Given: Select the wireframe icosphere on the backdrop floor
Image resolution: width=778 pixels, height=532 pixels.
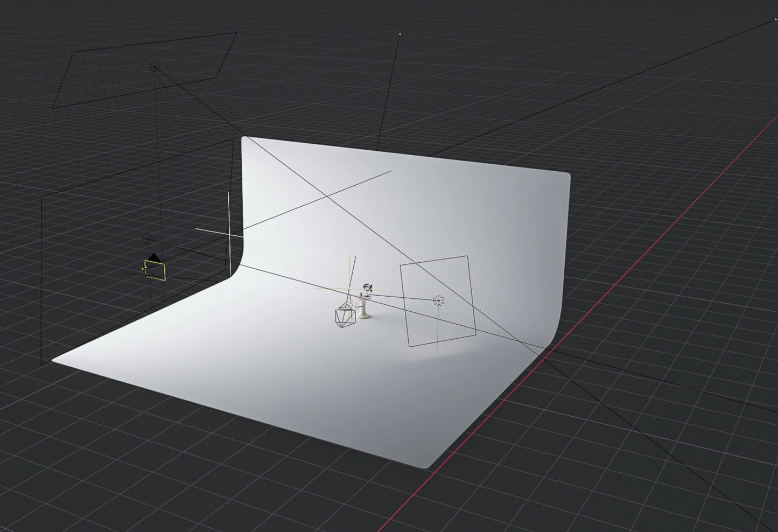Looking at the screenshot, I should (x=345, y=316).
